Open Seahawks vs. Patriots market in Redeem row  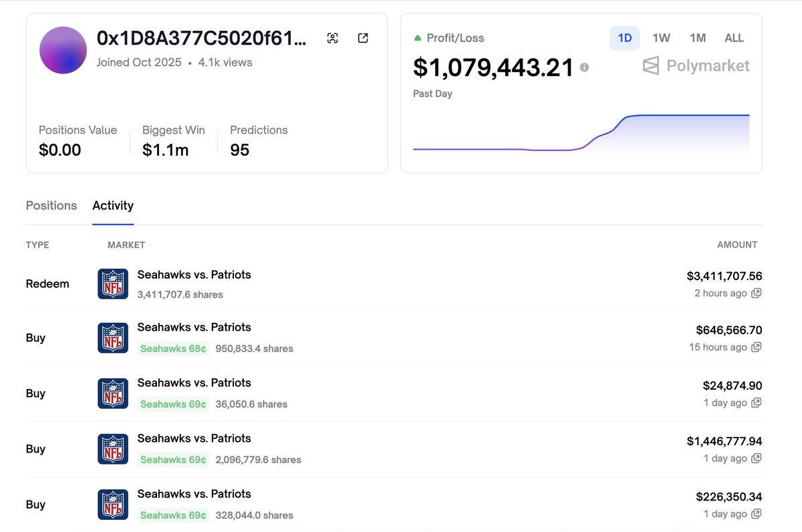(x=194, y=275)
